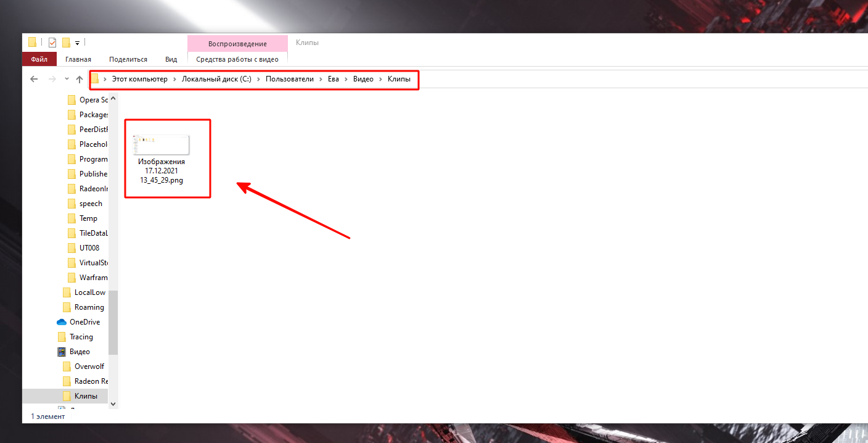The width and height of the screenshot is (868, 443).
Task: Expand the chevron after Локальный диск (C:)
Action: tap(259, 79)
